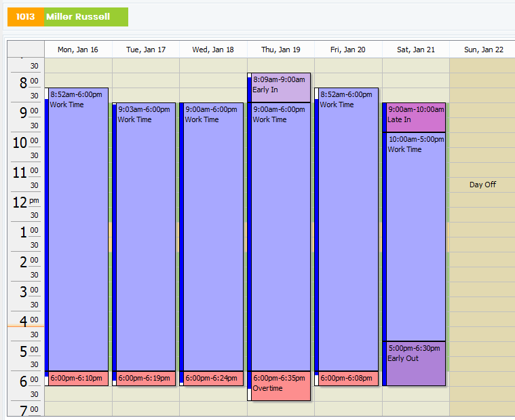Image resolution: width=515 pixels, height=420 pixels.
Task: Click Wednesday 9:00am-6:00pm Work Time block
Action: [x=212, y=237]
